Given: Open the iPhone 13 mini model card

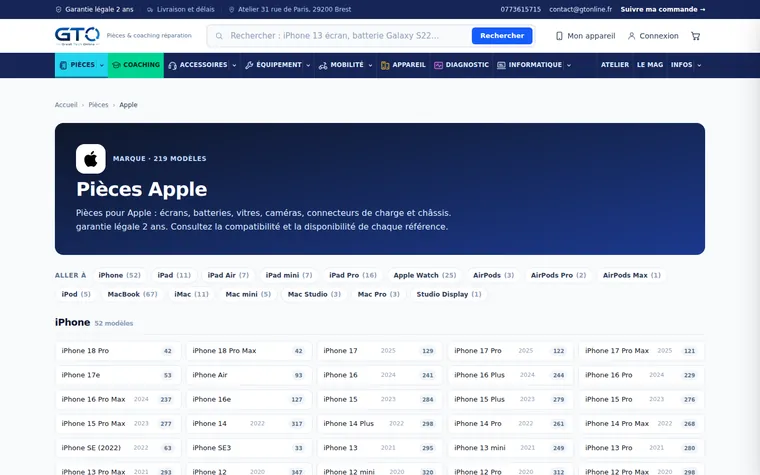Looking at the screenshot, I should tap(510, 448).
